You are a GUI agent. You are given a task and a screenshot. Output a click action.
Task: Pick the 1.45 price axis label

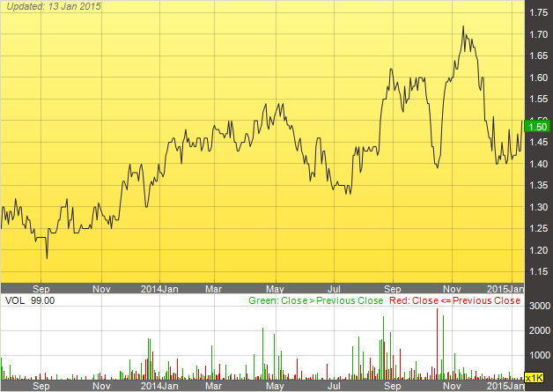[539, 142]
